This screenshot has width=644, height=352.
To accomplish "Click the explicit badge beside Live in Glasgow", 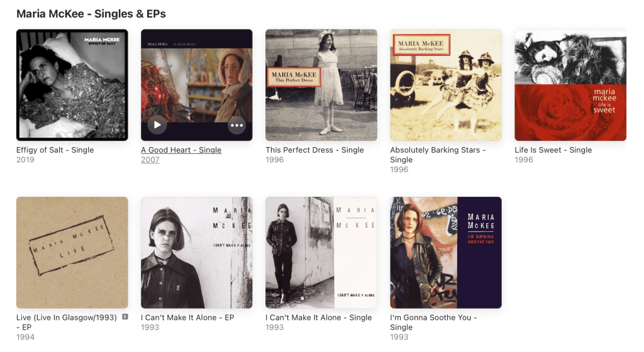I will 125,317.
